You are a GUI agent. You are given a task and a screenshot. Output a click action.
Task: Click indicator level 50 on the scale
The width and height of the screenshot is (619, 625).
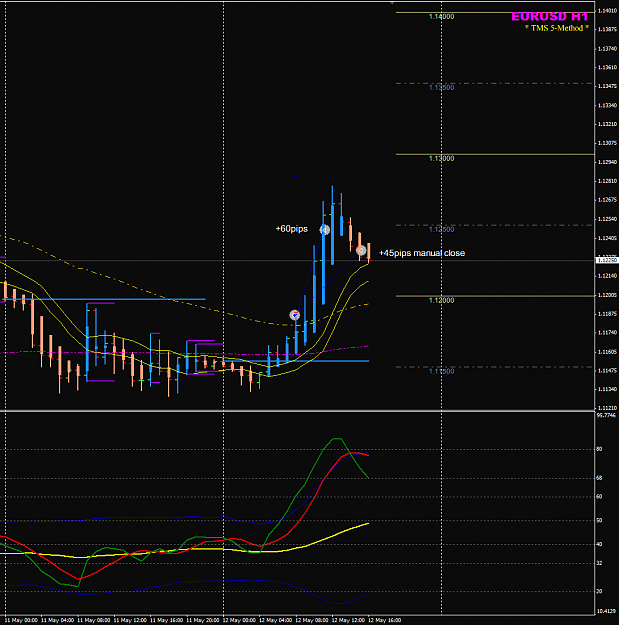tap(599, 521)
